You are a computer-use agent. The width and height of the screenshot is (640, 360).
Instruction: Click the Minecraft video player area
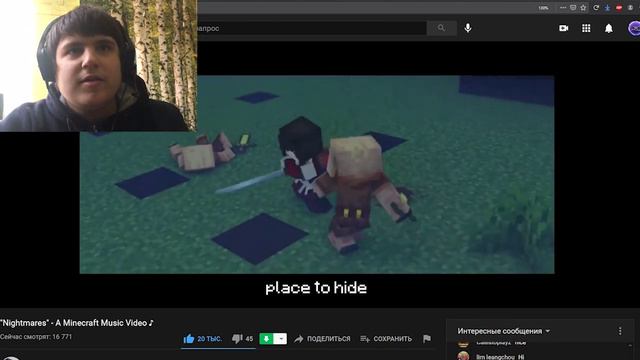pos(317,174)
